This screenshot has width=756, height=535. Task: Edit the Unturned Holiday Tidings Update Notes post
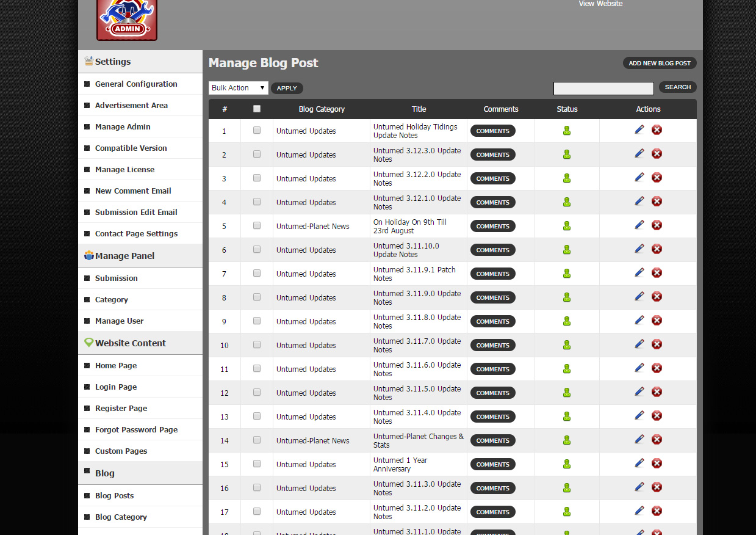[639, 129]
